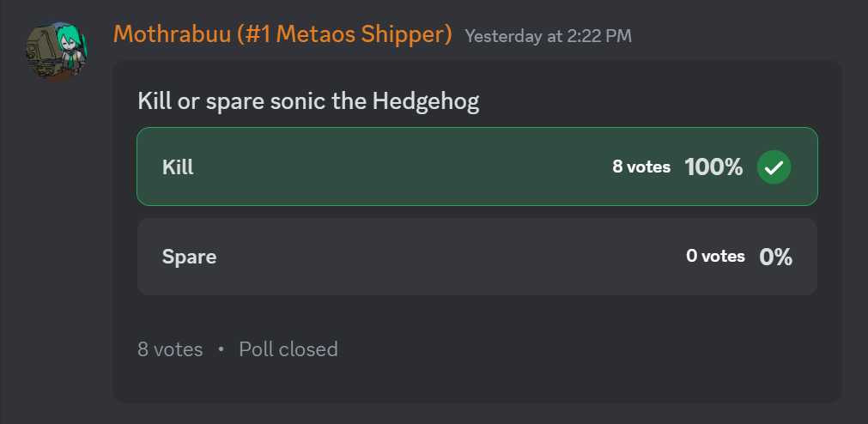Click the green checkmark on Kill option
868x424 pixels.
click(774, 167)
